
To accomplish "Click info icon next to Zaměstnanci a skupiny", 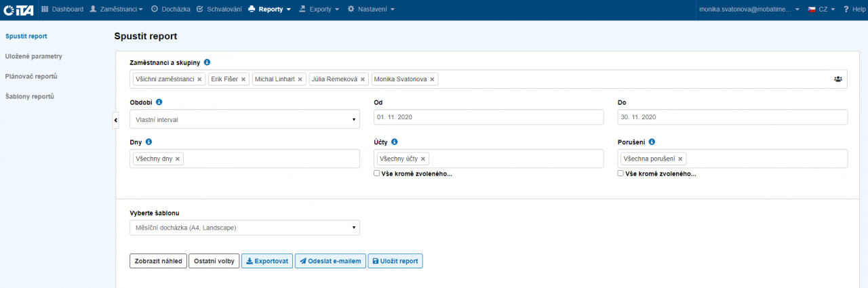I will pos(207,62).
